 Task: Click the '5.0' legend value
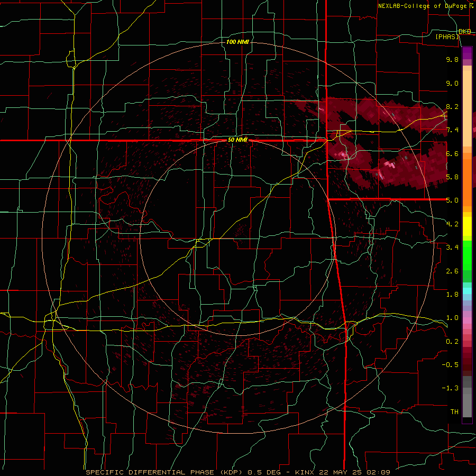tap(452, 200)
